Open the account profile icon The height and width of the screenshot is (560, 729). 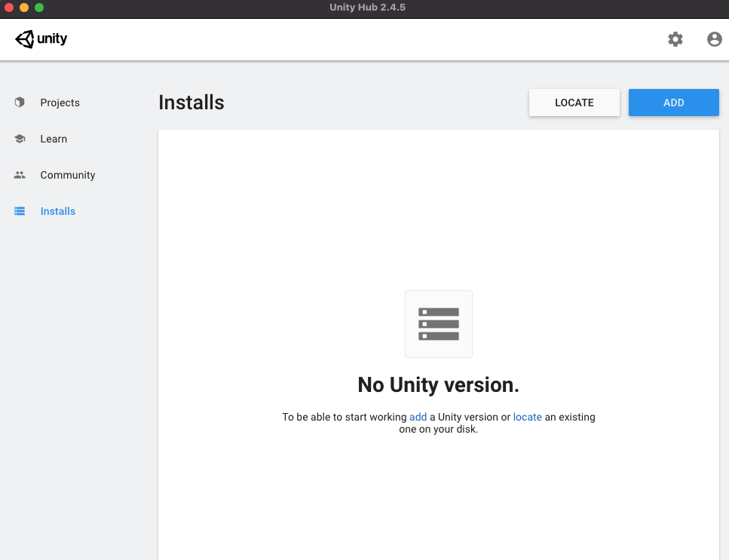(x=714, y=39)
